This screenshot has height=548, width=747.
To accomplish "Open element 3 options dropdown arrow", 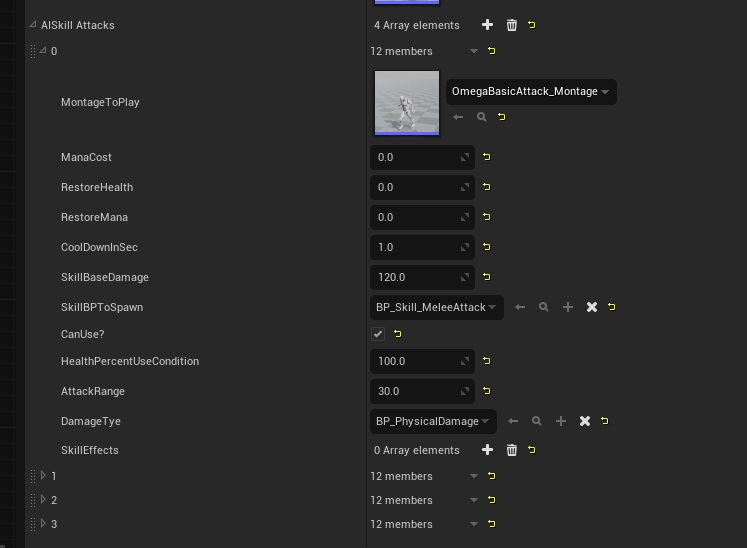I will [x=474, y=524].
